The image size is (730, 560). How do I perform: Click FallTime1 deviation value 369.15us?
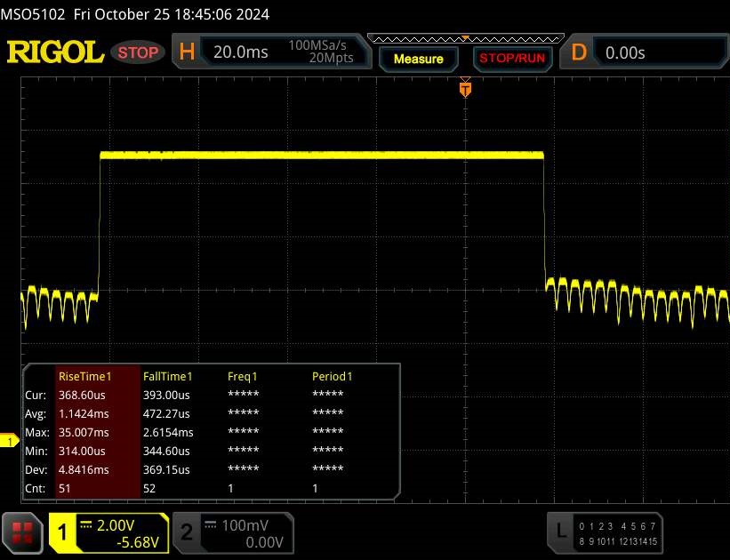click(166, 469)
